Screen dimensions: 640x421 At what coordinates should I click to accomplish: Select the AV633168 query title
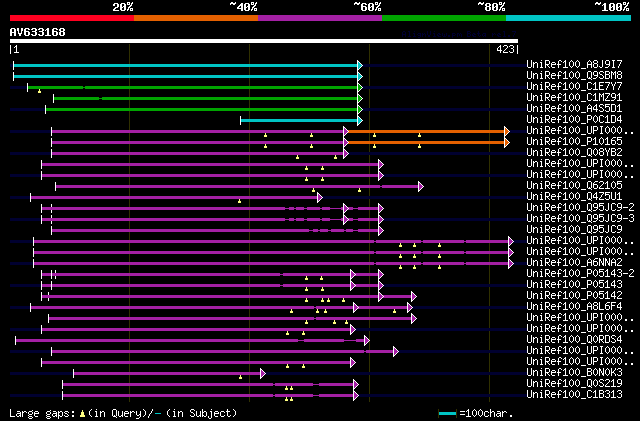(x=38, y=32)
